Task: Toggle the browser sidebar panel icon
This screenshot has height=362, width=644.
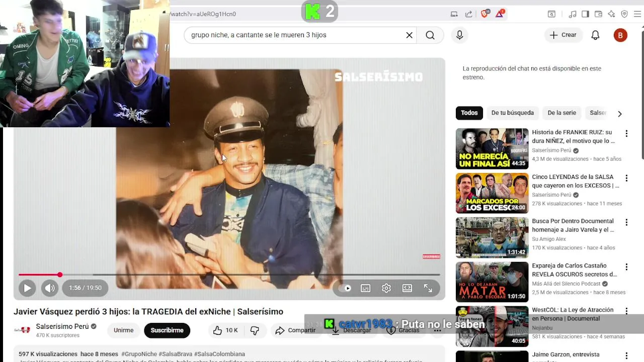Action: pos(585,14)
